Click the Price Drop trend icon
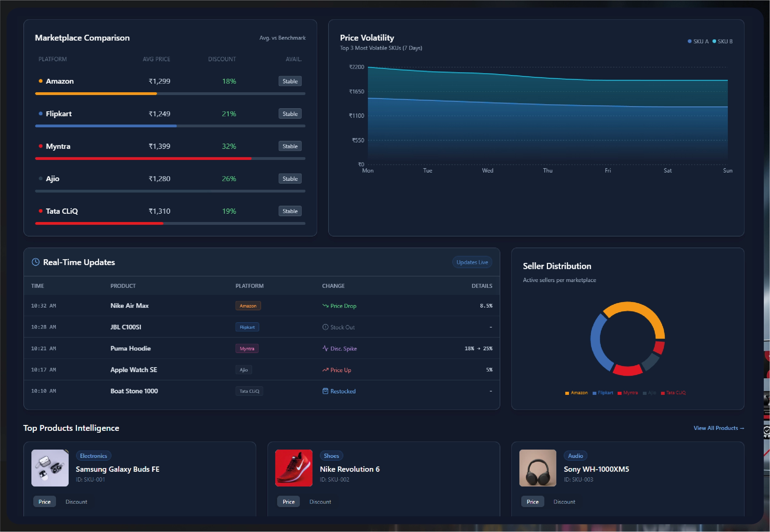The height and width of the screenshot is (532, 770). pos(325,306)
